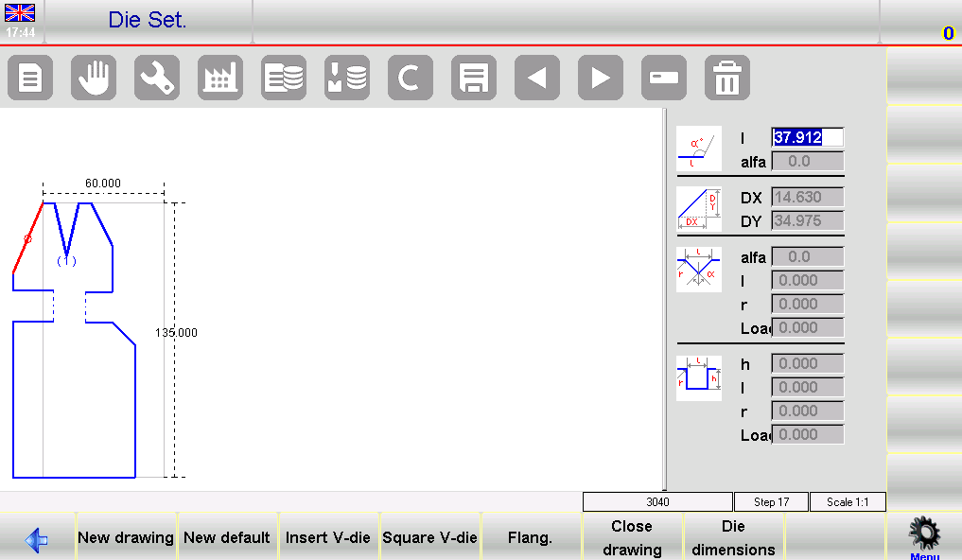Click the Close drawing button
The height and width of the screenshot is (560, 962).
(x=632, y=537)
